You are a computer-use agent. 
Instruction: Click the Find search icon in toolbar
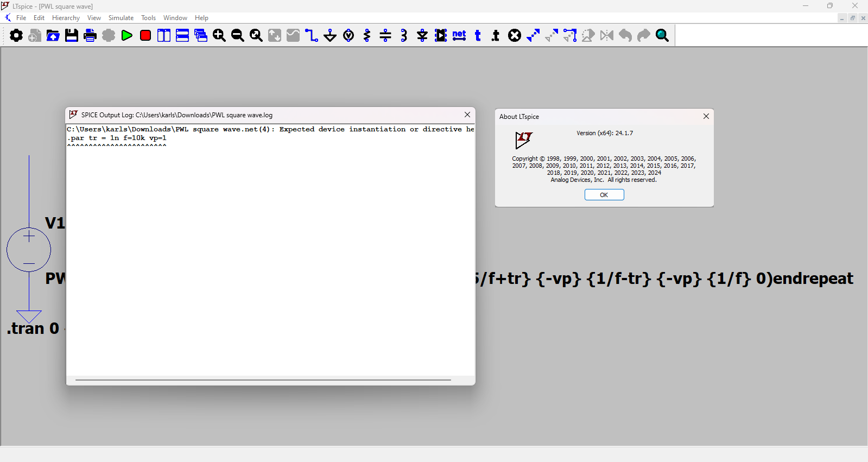(x=662, y=35)
